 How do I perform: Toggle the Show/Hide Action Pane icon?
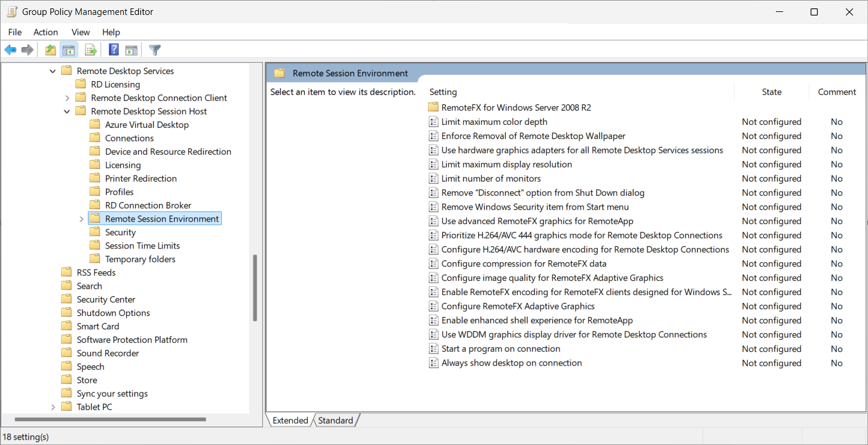[132, 50]
